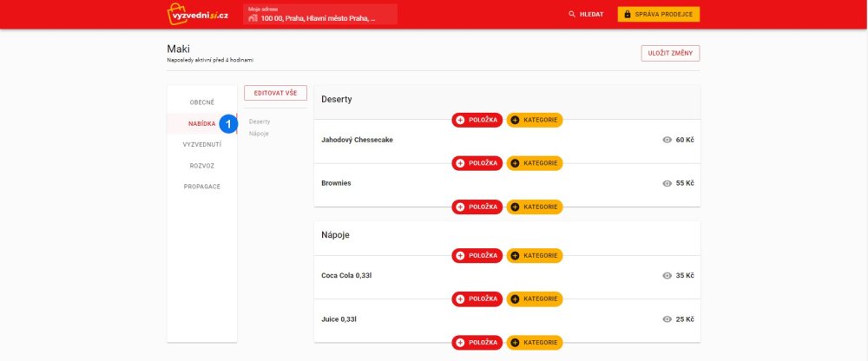Open the Propagace section
The width and height of the screenshot is (868, 361).
(201, 187)
